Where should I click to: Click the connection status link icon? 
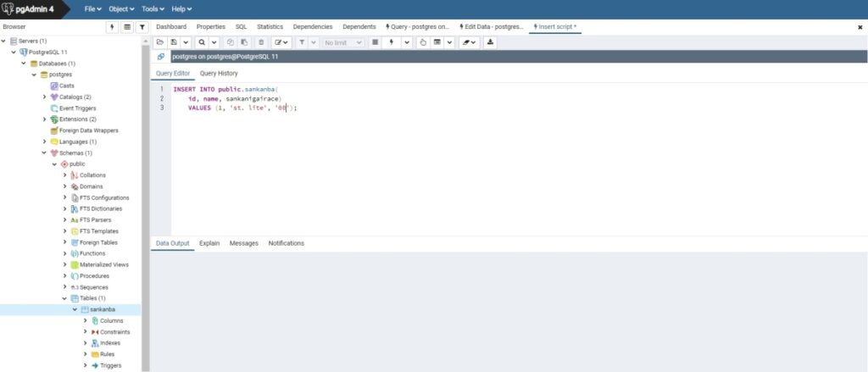161,57
